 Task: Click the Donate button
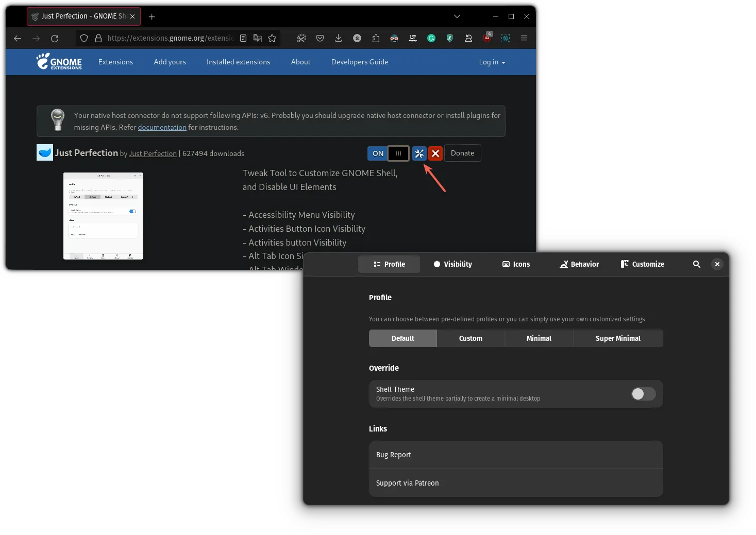click(462, 153)
